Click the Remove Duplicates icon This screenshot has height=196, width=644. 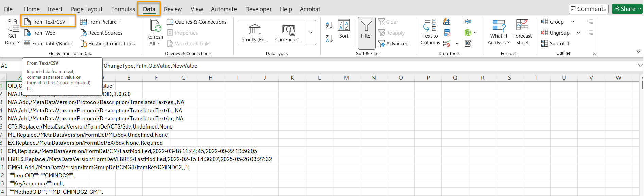pyautogui.click(x=447, y=33)
